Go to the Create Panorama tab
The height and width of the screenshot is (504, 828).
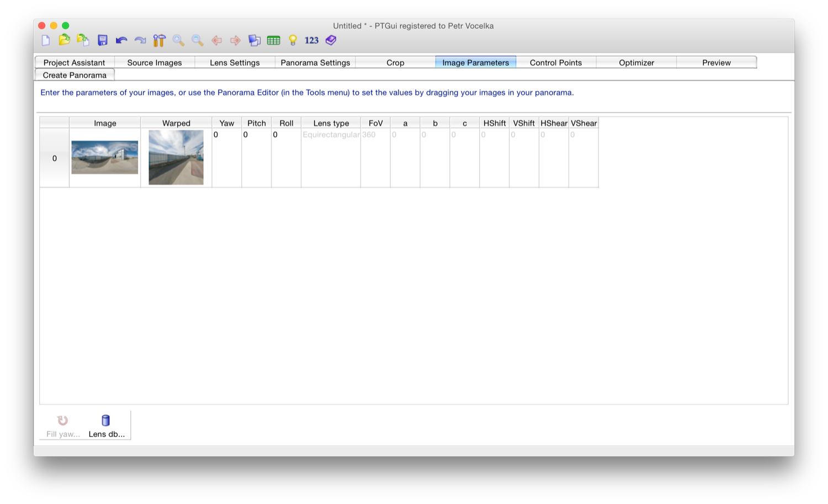(x=75, y=75)
